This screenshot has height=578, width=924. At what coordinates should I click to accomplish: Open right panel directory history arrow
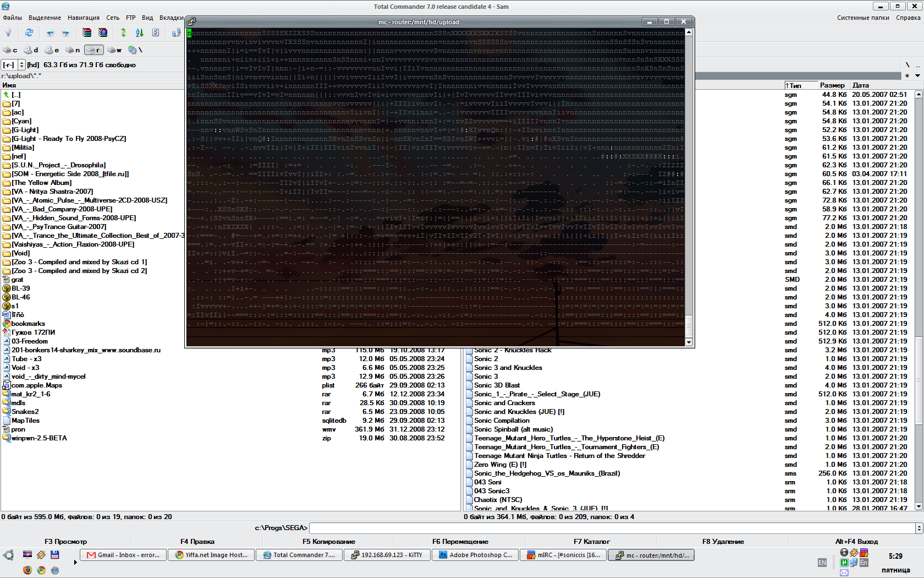pyautogui.click(x=917, y=75)
